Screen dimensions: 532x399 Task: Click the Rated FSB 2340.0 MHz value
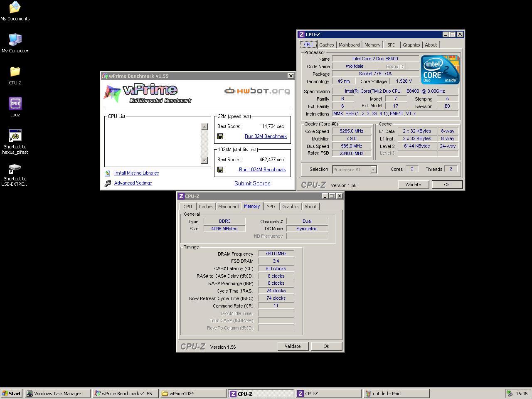pyautogui.click(x=352, y=153)
